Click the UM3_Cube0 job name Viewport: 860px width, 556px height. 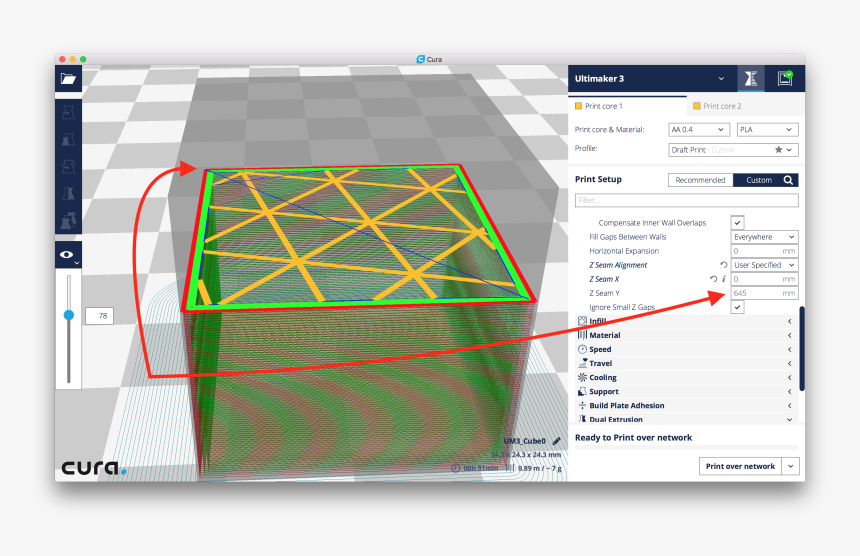pyautogui.click(x=525, y=441)
